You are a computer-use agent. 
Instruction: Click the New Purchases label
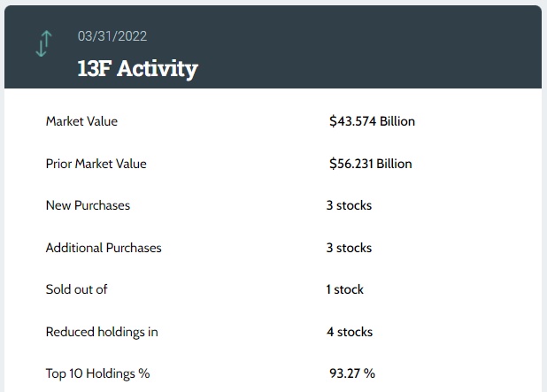click(88, 205)
